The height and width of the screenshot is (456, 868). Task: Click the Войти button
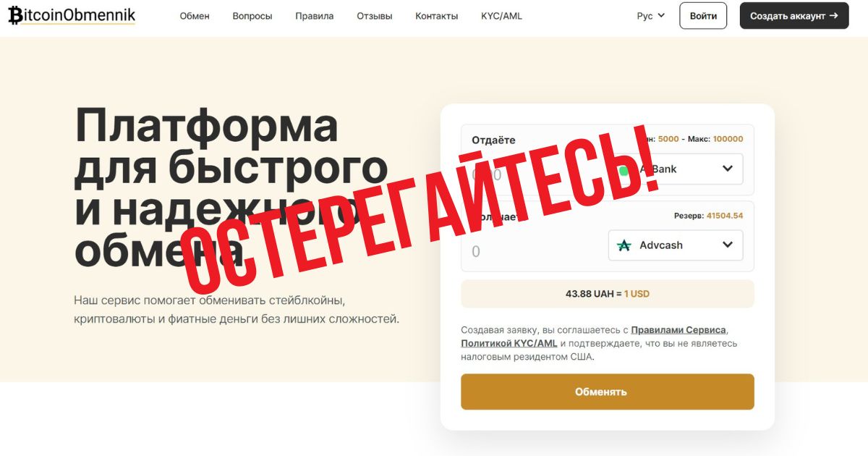pyautogui.click(x=703, y=15)
